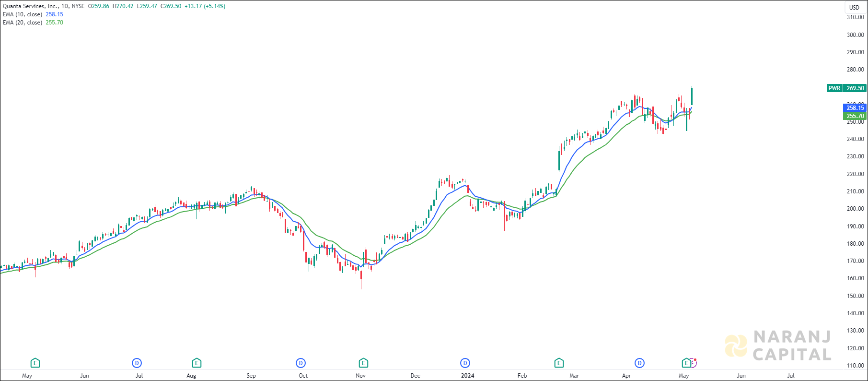
Task: Click the high value H270.42 in header
Action: 123,6
